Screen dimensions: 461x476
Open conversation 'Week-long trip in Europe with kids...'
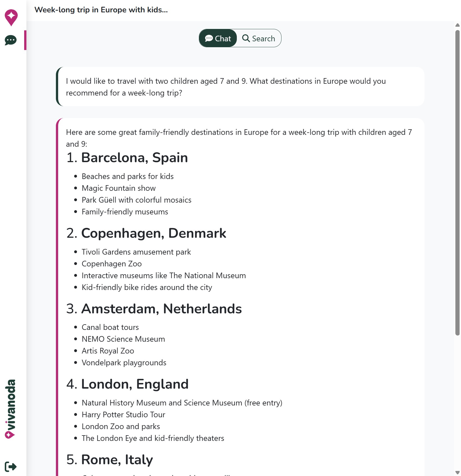click(101, 10)
